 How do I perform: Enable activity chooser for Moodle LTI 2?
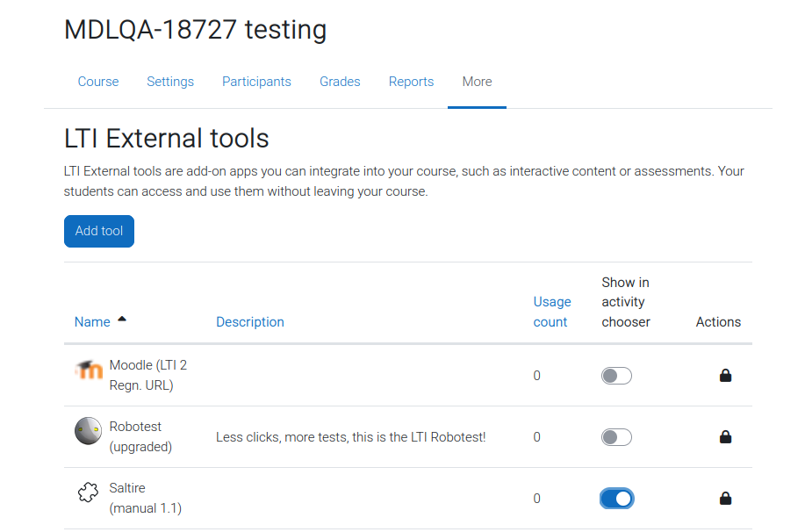point(616,376)
